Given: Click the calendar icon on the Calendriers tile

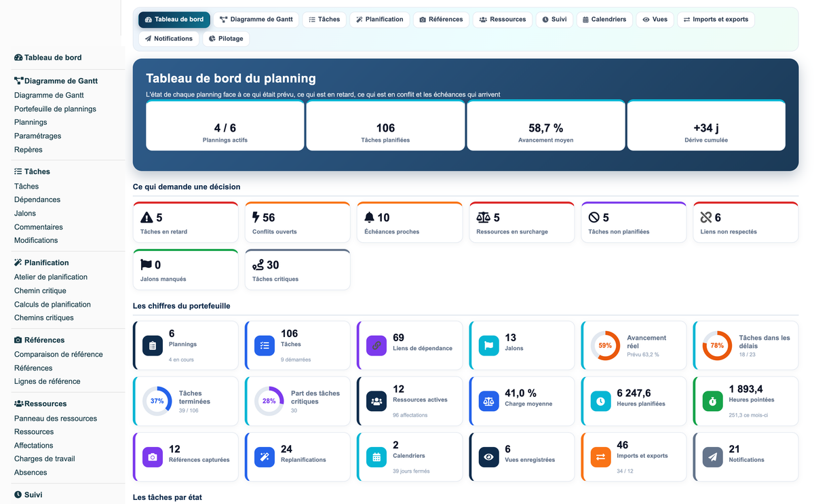Looking at the screenshot, I should 376,457.
